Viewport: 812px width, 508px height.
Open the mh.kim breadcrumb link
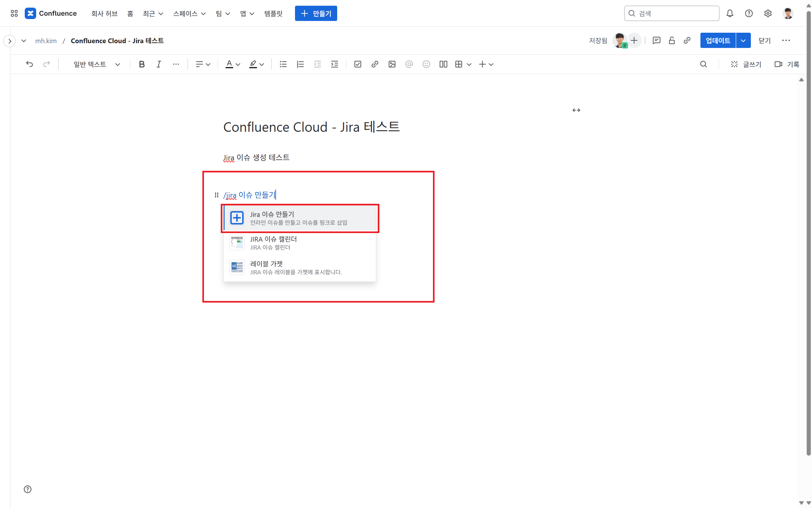46,41
